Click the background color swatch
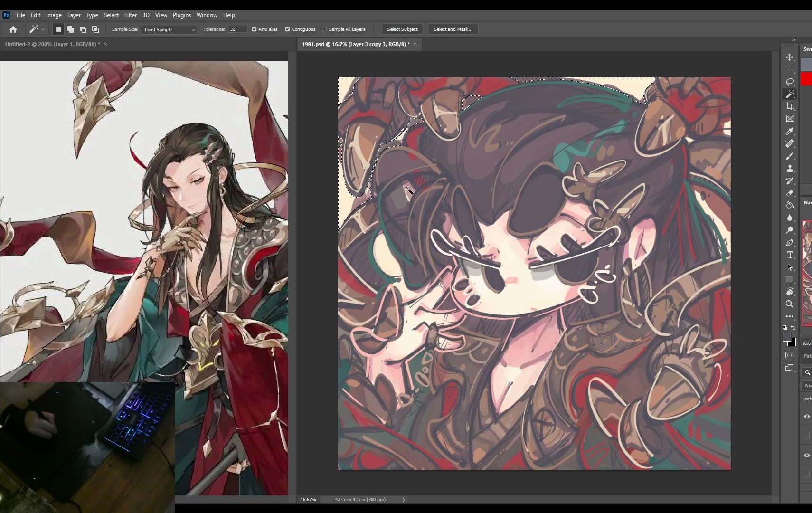This screenshot has width=812, height=513. click(793, 343)
